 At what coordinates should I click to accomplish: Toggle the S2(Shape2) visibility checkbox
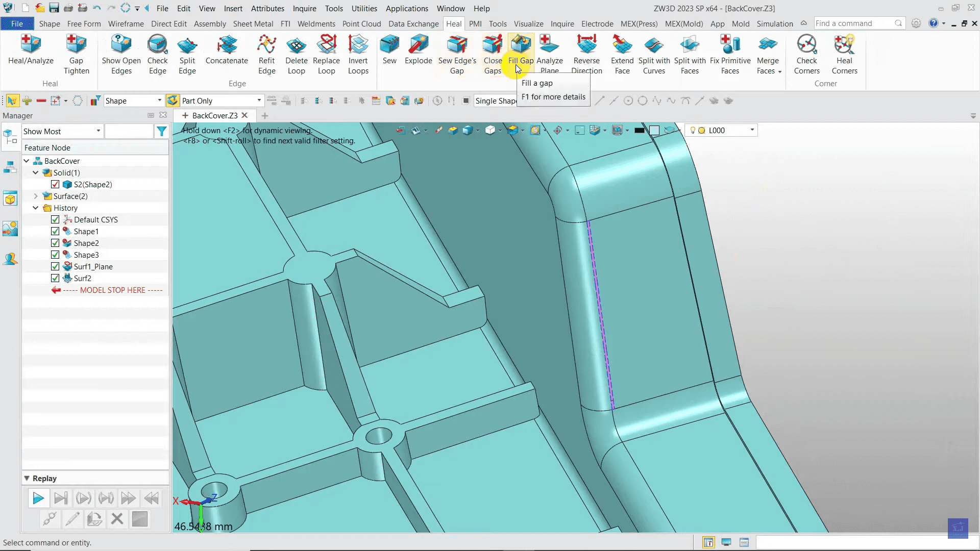[55, 184]
